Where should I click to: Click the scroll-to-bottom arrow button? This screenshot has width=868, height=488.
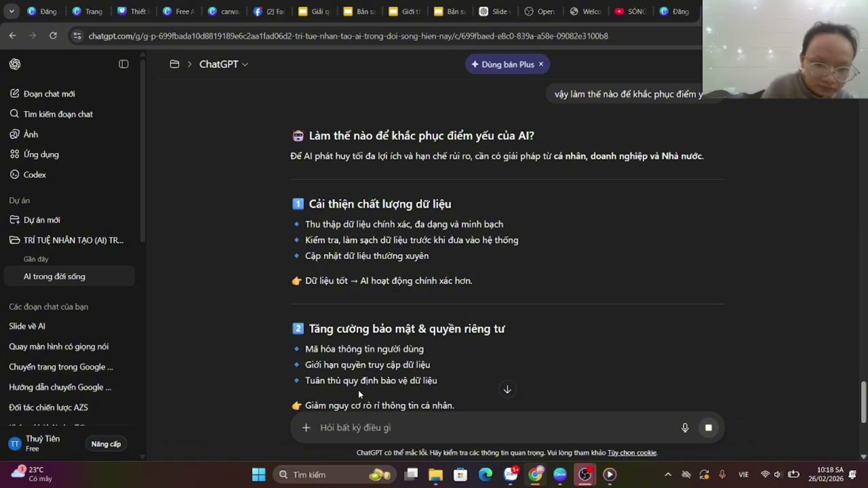[x=507, y=389]
